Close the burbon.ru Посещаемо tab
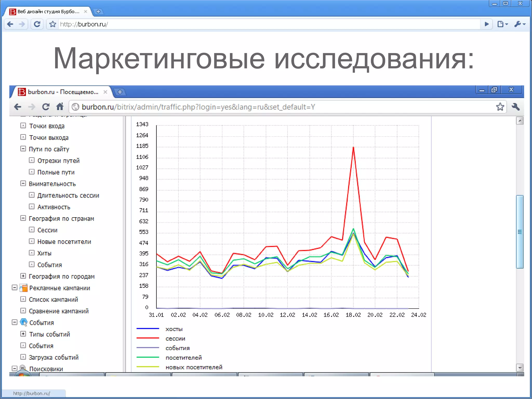This screenshot has width=532, height=399. 105,92
